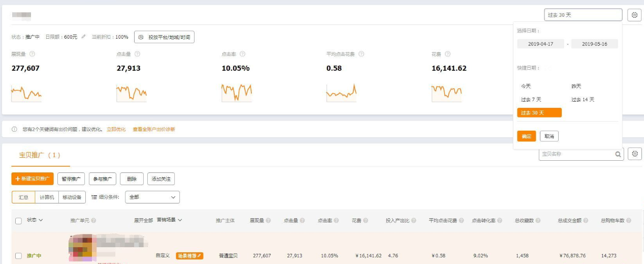This screenshot has width=644, height=264.
Task: Choose quick date 过去 30 天
Action: coord(539,113)
